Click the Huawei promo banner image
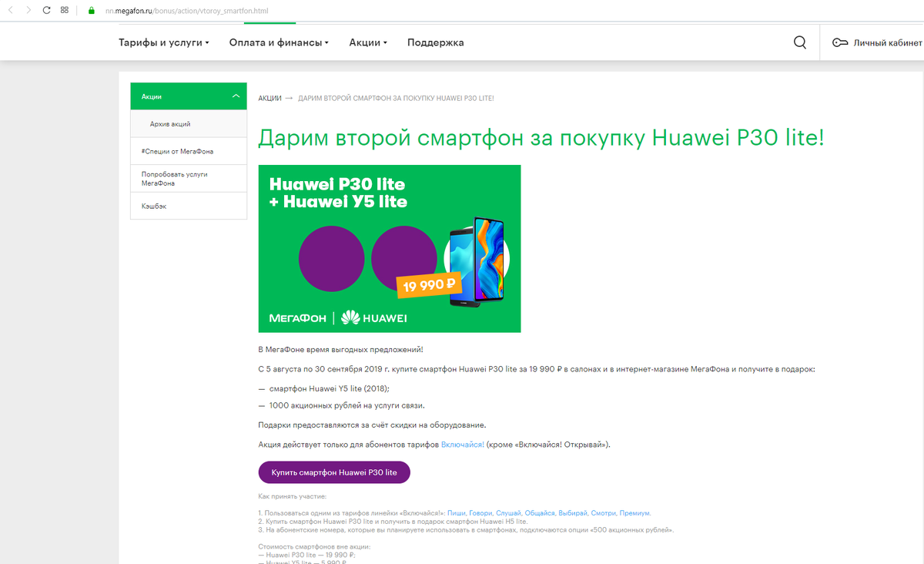The width and height of the screenshot is (924, 564). [x=390, y=248]
